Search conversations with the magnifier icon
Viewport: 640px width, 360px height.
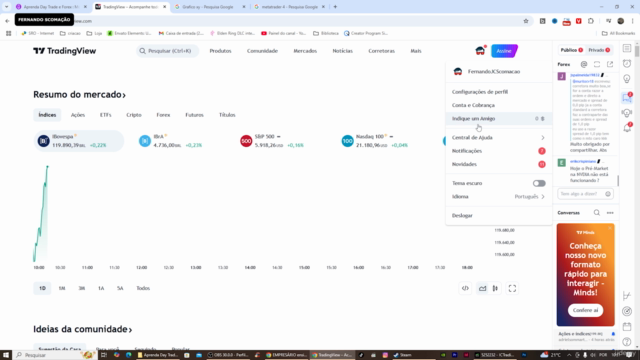(x=597, y=213)
